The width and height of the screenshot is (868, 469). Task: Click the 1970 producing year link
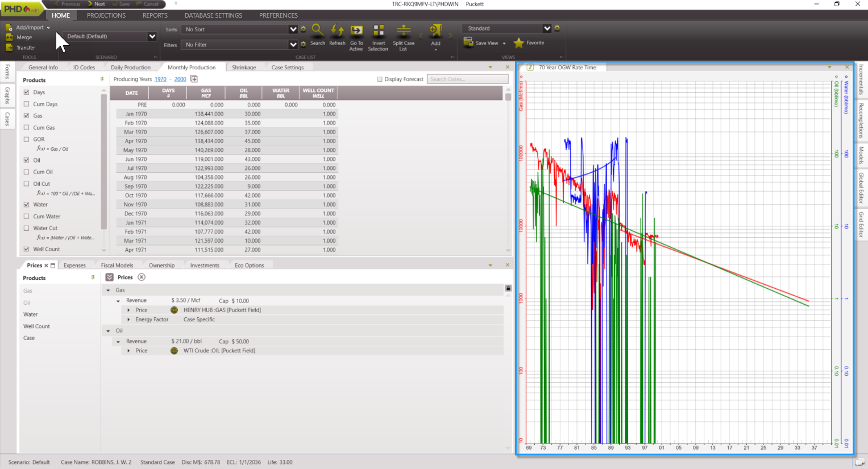pyautogui.click(x=160, y=80)
